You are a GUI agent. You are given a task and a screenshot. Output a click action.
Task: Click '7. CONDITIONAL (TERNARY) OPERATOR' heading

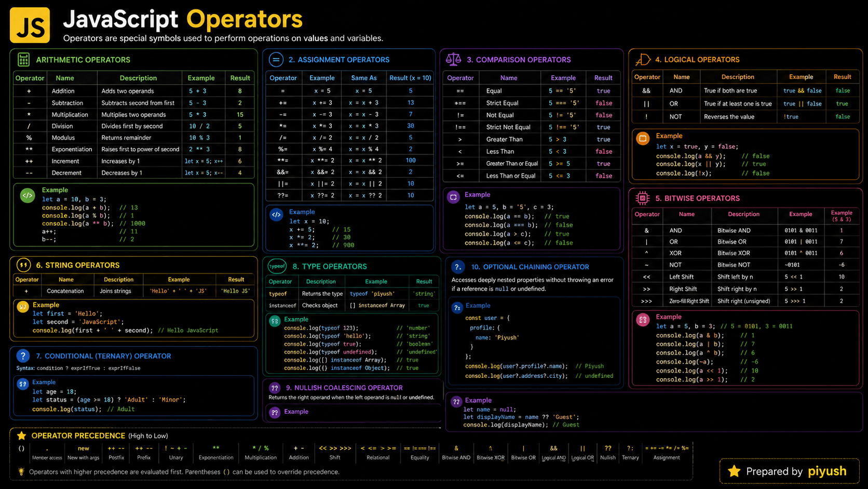tap(103, 356)
